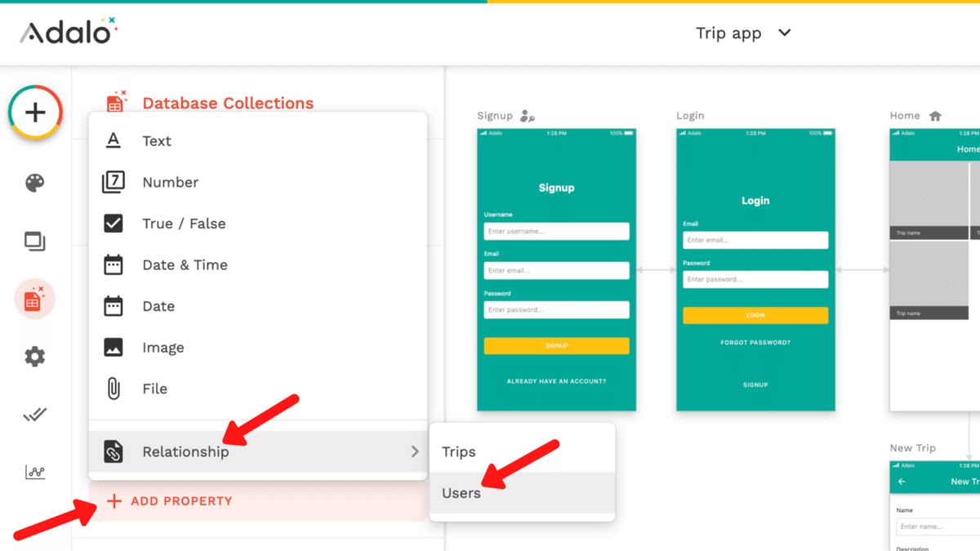Screen dimensions: 980x551
Task: Choose Image property type
Action: (x=258, y=348)
